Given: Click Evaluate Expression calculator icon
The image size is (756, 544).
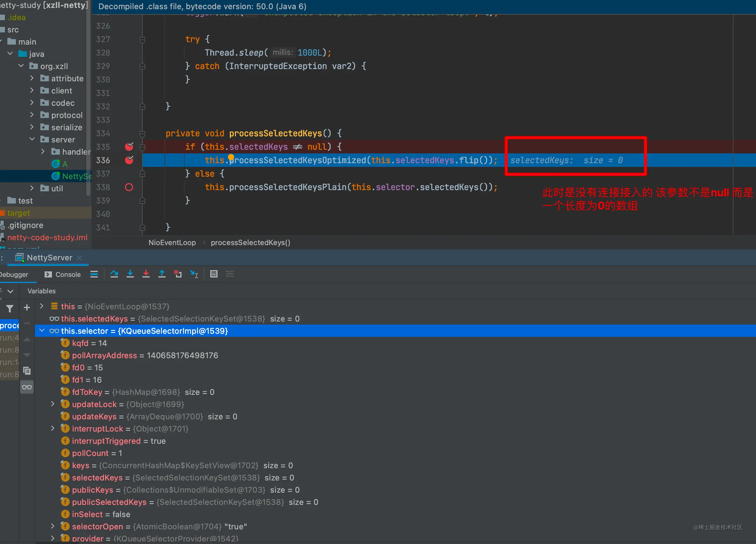Looking at the screenshot, I should 214,274.
